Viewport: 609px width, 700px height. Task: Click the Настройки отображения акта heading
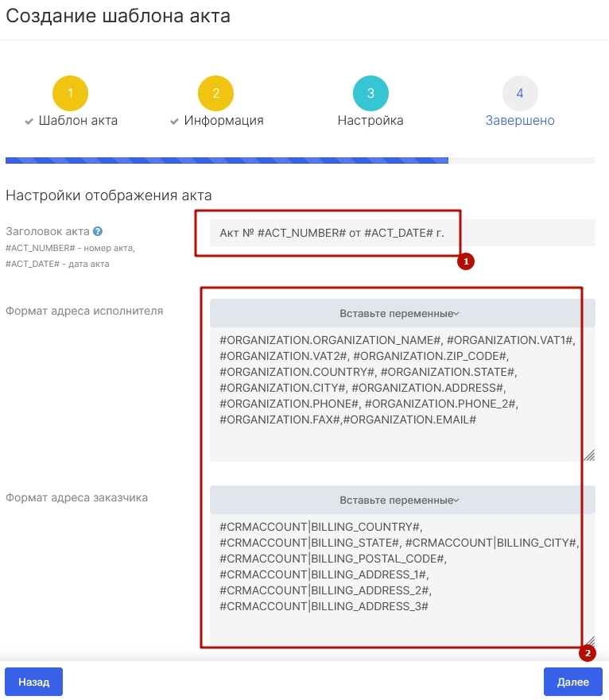click(109, 195)
